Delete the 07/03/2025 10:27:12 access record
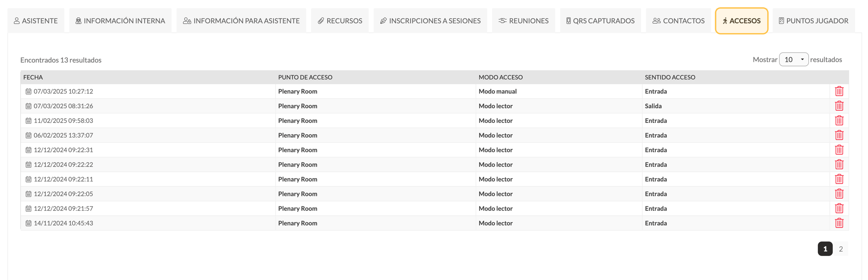Screen dimensions: 868x280 [839, 91]
